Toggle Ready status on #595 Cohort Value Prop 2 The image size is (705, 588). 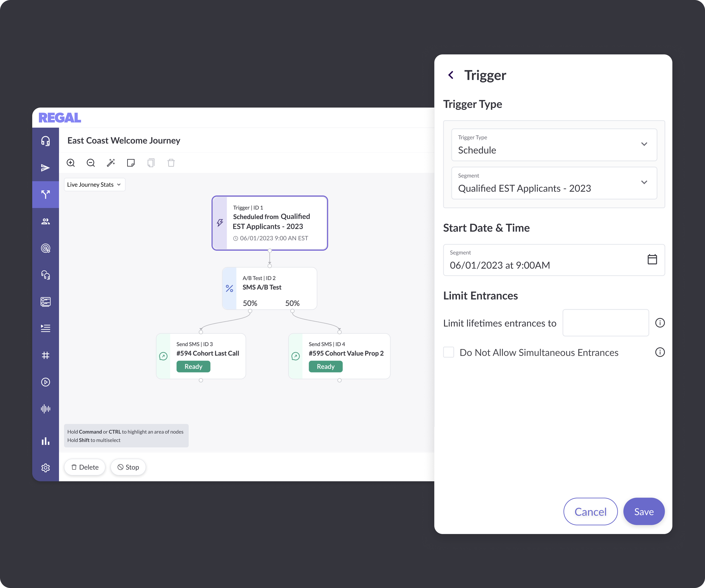[x=325, y=366]
